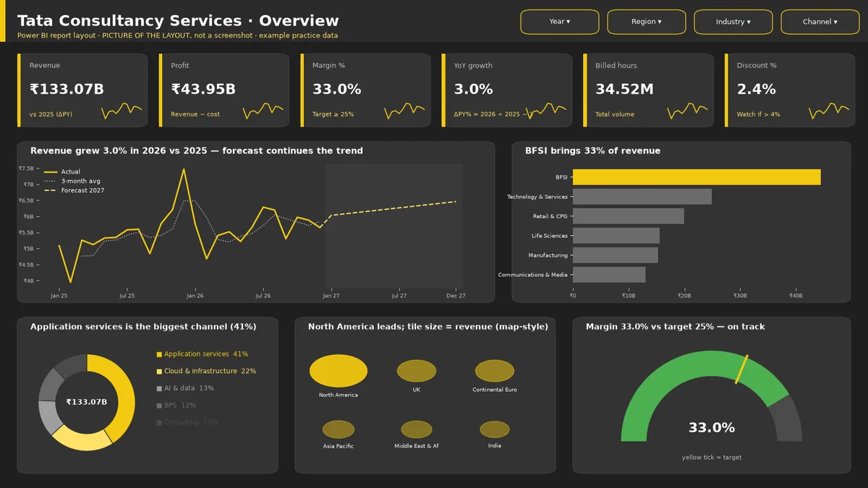Click the Dec 27 x-axis label
Screen dimensions: 868x488
[x=456, y=296]
